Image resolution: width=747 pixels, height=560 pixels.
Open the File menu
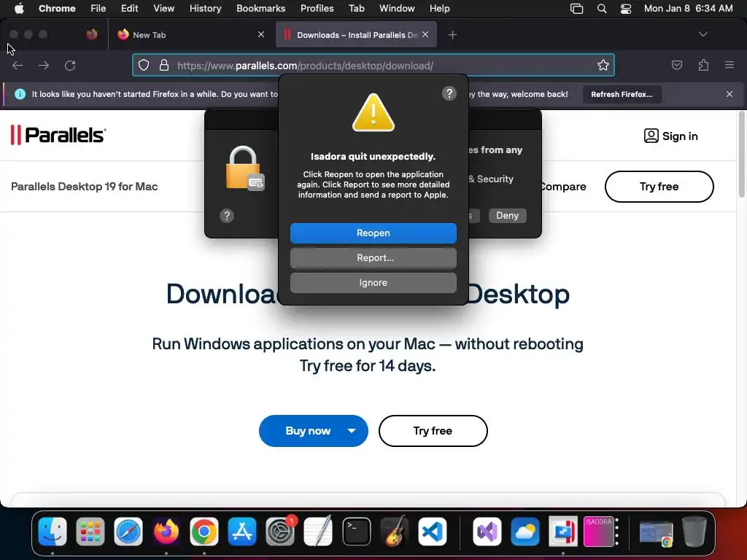point(98,9)
